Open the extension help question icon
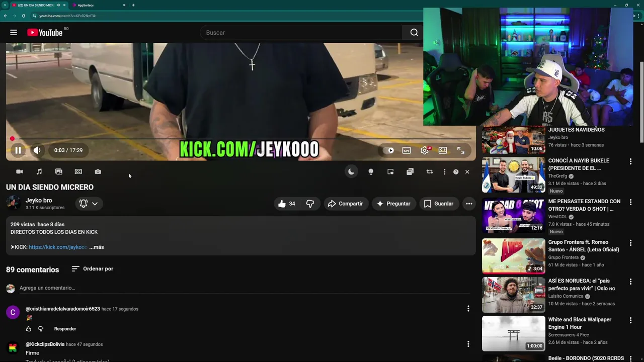The width and height of the screenshot is (644, 362). [x=456, y=172]
